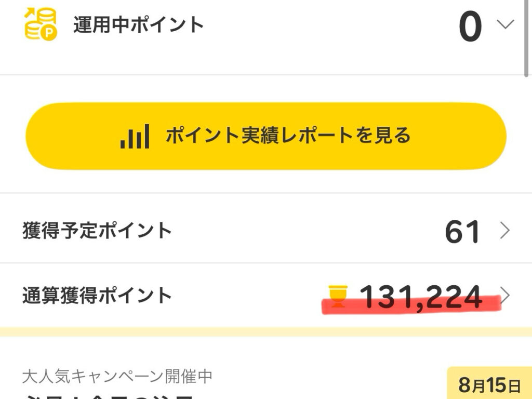Open the campaign headline cut off at bottom

point(109,396)
